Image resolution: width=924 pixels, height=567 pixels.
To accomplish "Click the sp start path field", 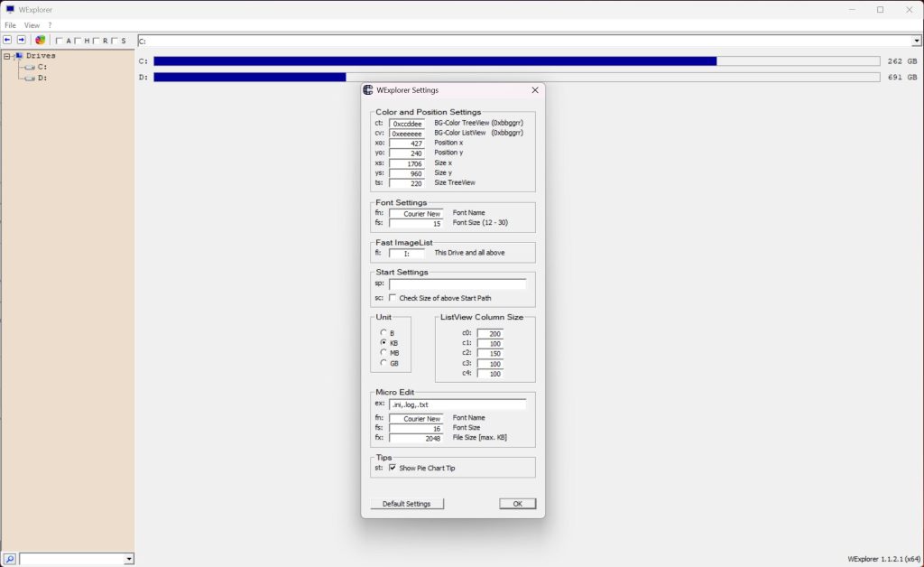I will [x=457, y=284].
